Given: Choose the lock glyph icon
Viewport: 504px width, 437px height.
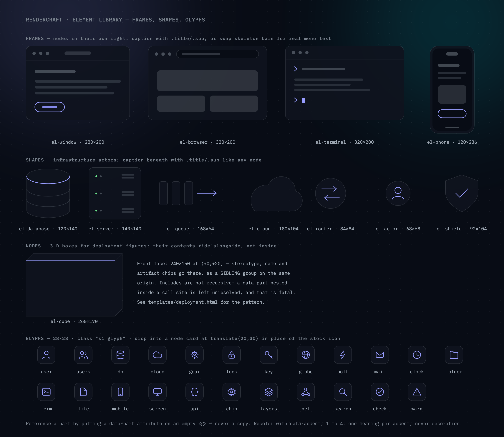Looking at the screenshot, I should pos(232,355).
